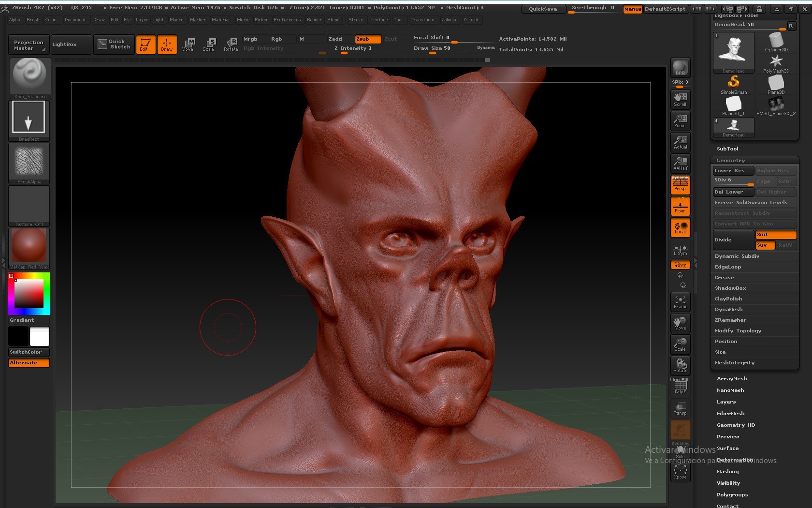Image resolution: width=812 pixels, height=508 pixels.
Task: Select the DemoHead tool thumbnail
Action: point(733,50)
